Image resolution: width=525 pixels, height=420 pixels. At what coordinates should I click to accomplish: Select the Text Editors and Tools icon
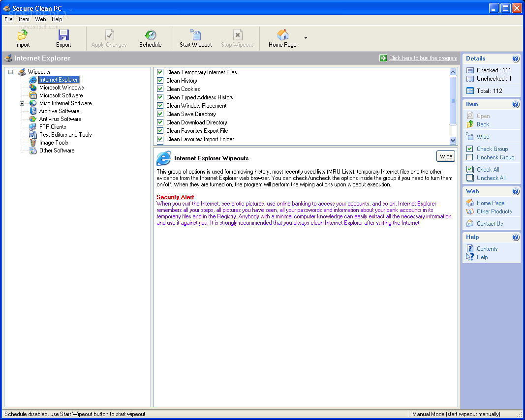point(33,135)
